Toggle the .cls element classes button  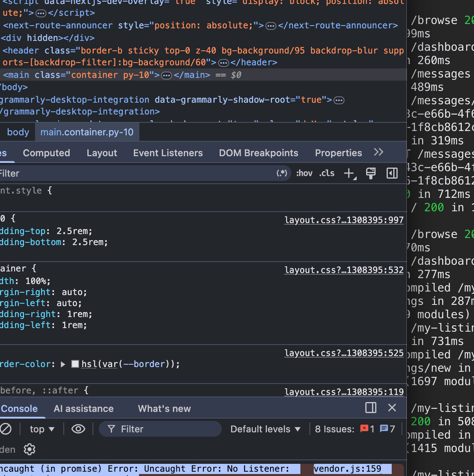(327, 173)
